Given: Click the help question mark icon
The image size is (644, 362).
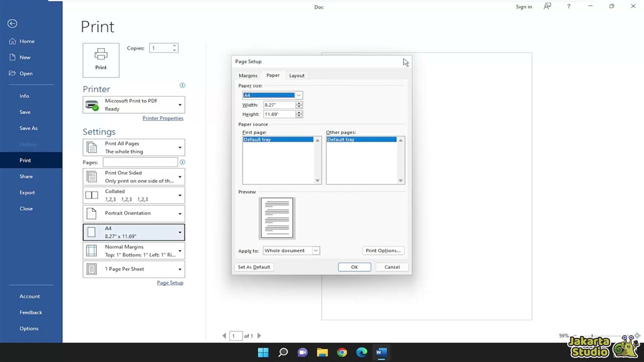Looking at the screenshot, I should [x=569, y=6].
